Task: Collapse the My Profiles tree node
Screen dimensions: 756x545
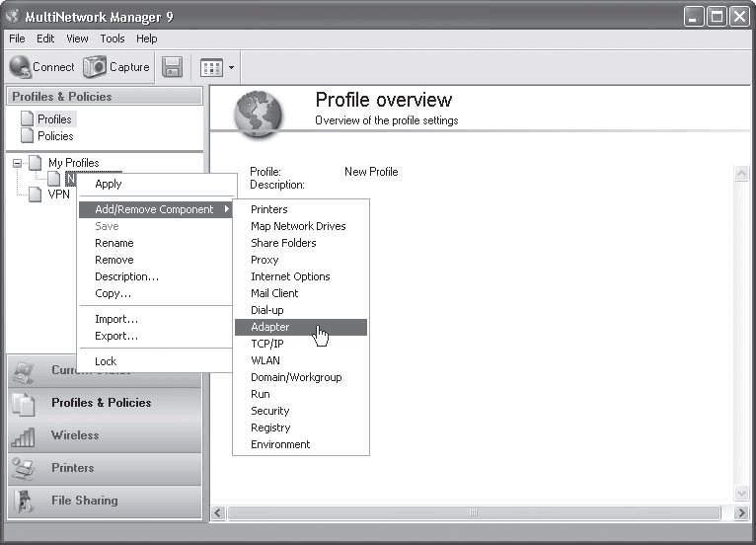Action: [x=17, y=163]
